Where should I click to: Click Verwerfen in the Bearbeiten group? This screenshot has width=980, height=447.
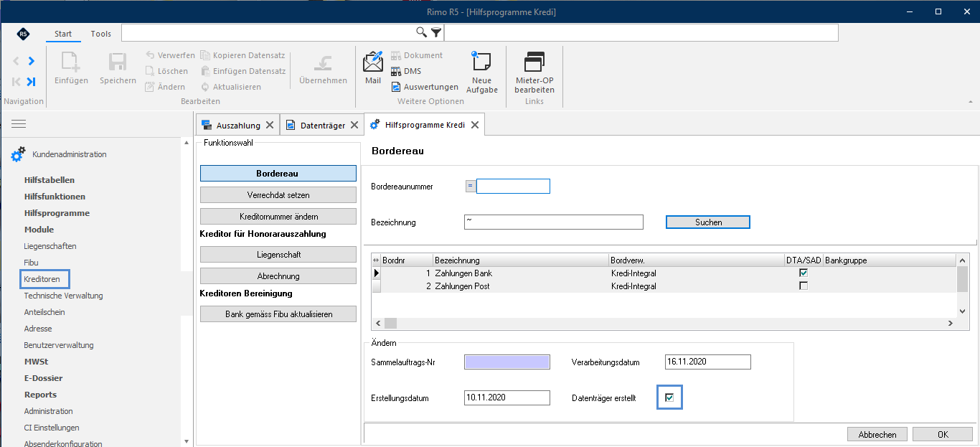coord(170,55)
